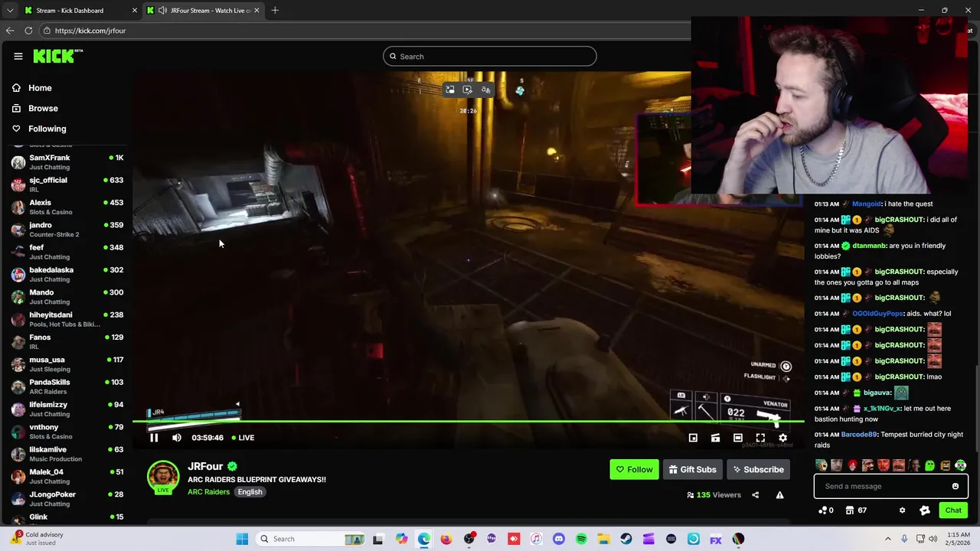Open the hamburger sidebar menu

coord(18,56)
